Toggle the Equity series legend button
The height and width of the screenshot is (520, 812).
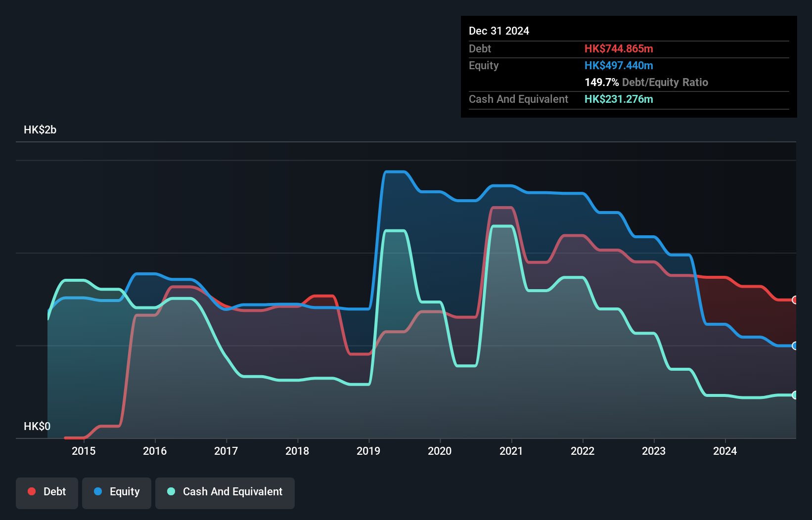point(117,493)
